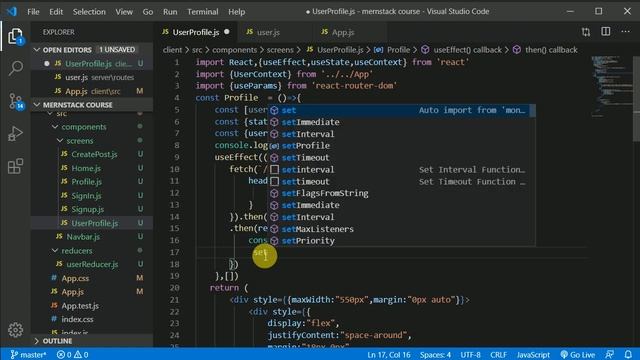
Task: Click the Open Changes compare icon
Action: (x=586, y=32)
